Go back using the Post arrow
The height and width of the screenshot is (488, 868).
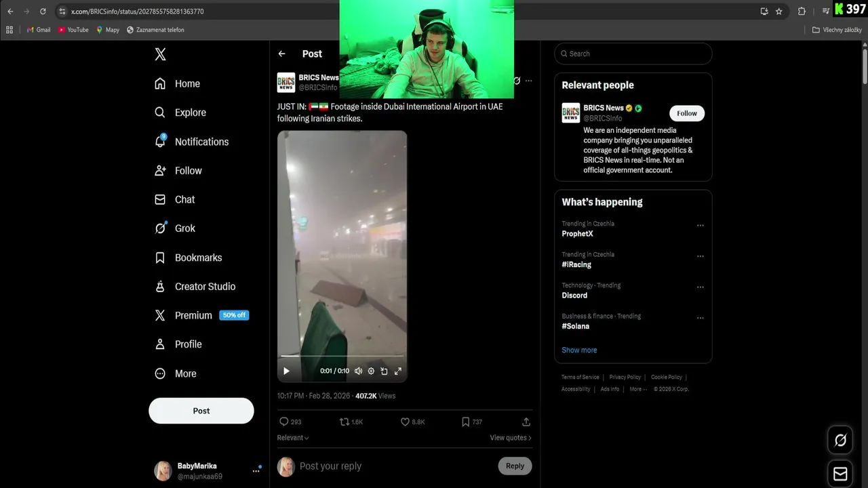click(282, 54)
